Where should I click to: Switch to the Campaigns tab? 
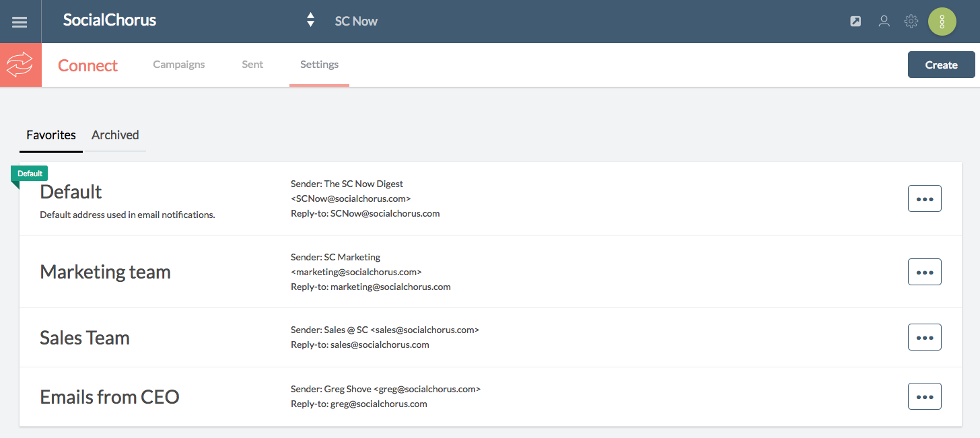[x=179, y=65]
